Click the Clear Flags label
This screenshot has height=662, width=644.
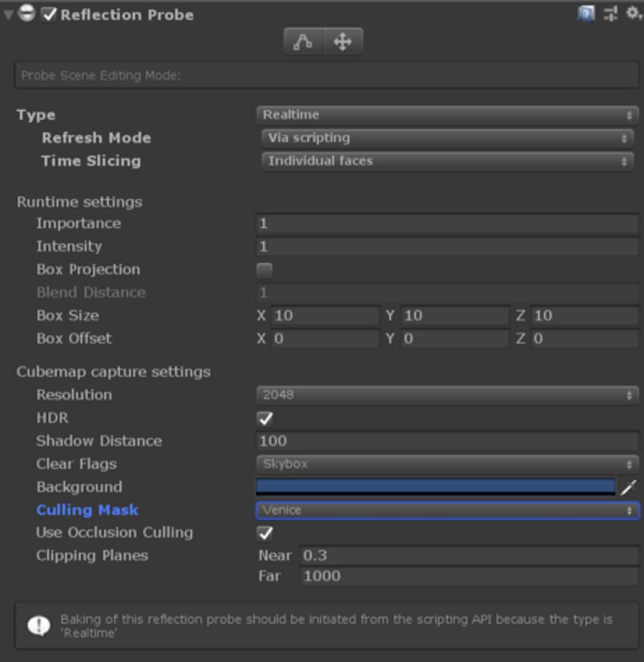tap(77, 464)
